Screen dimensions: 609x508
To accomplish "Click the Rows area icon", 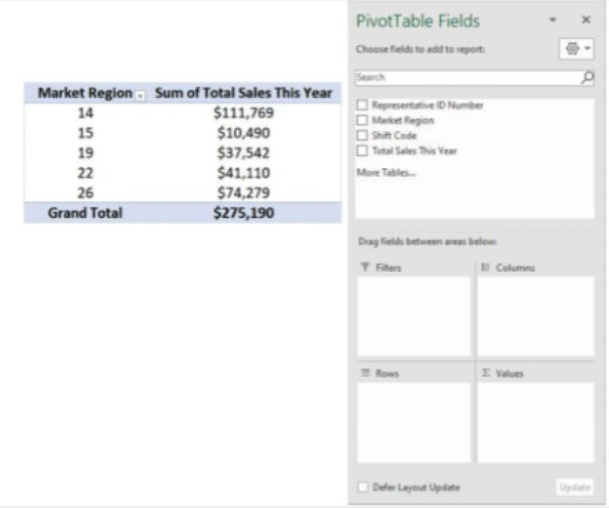I will click(365, 373).
